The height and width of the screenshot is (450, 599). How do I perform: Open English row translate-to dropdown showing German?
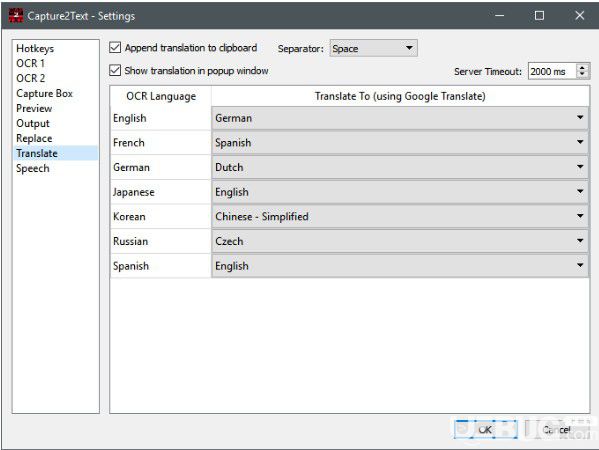click(x=400, y=118)
